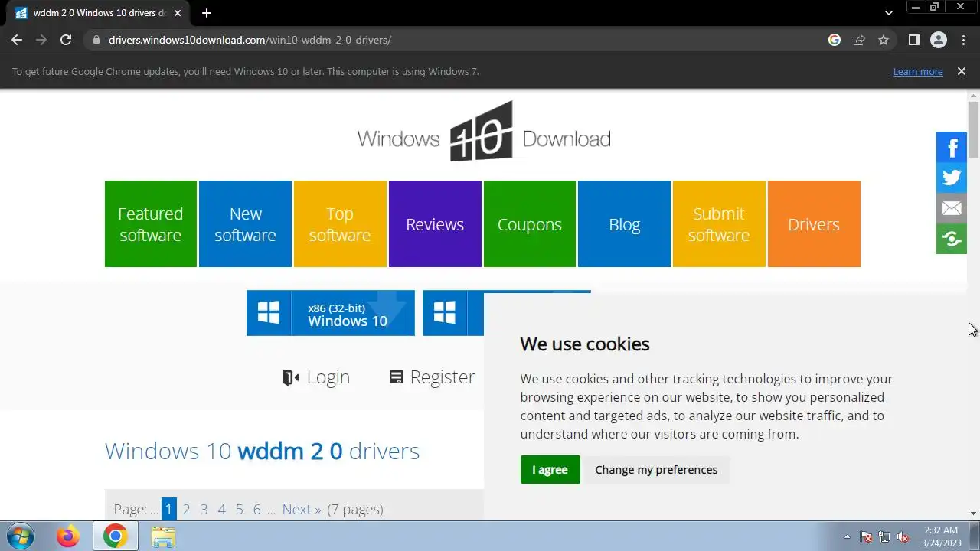Open tab search chevron in title bar

pyautogui.click(x=888, y=13)
